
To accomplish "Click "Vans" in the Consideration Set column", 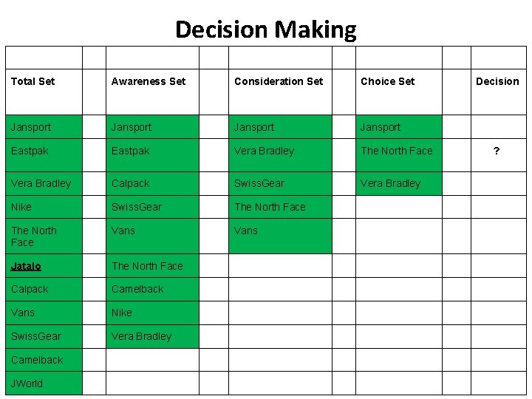I will [x=246, y=231].
